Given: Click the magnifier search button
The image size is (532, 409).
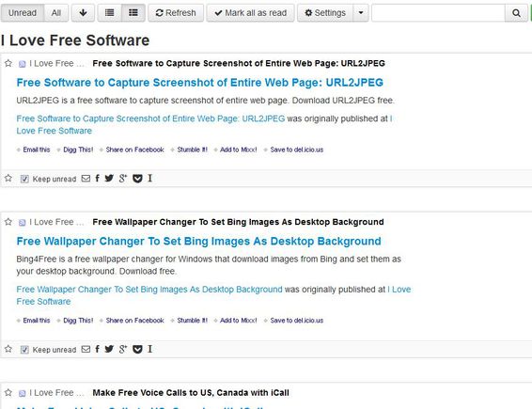Looking at the screenshot, I should pyautogui.click(x=516, y=13).
